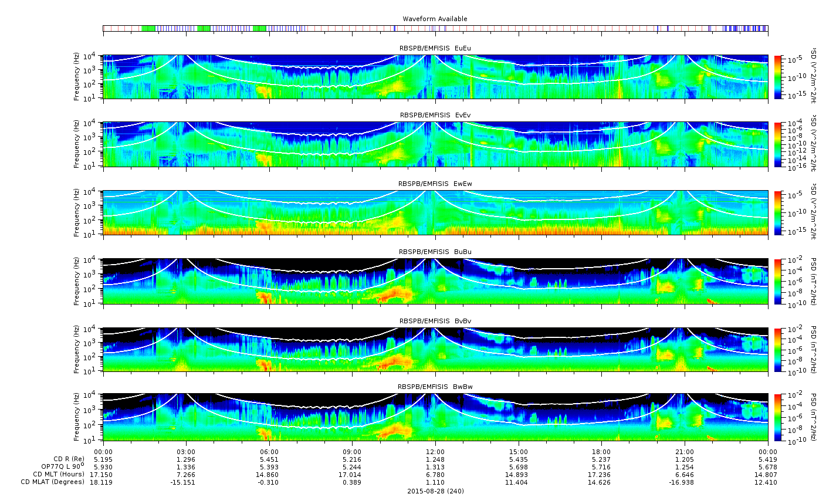Click the 2015-08-28 (240) date label
Image resolution: width=826 pixels, height=504 pixels.
(435, 491)
